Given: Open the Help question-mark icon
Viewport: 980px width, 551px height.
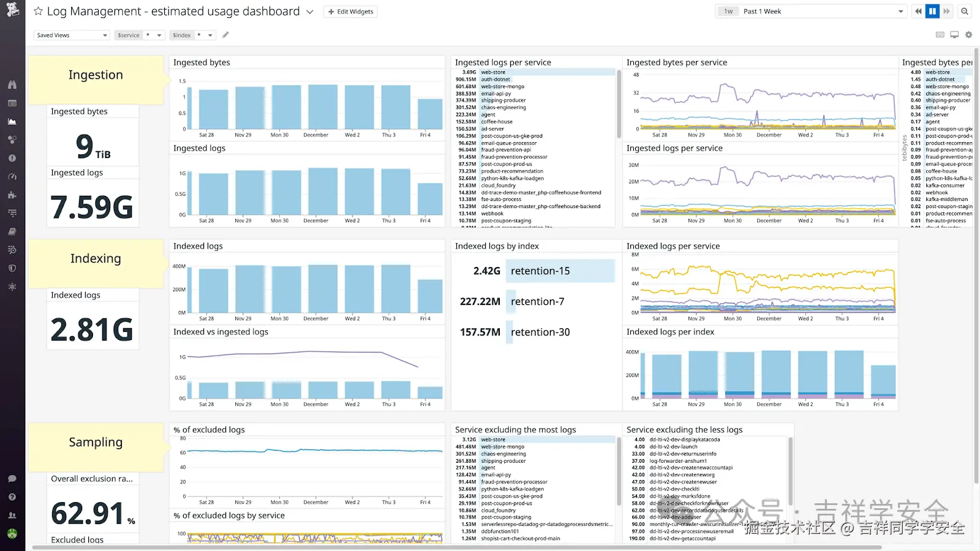Looking at the screenshot, I should coord(12,497).
